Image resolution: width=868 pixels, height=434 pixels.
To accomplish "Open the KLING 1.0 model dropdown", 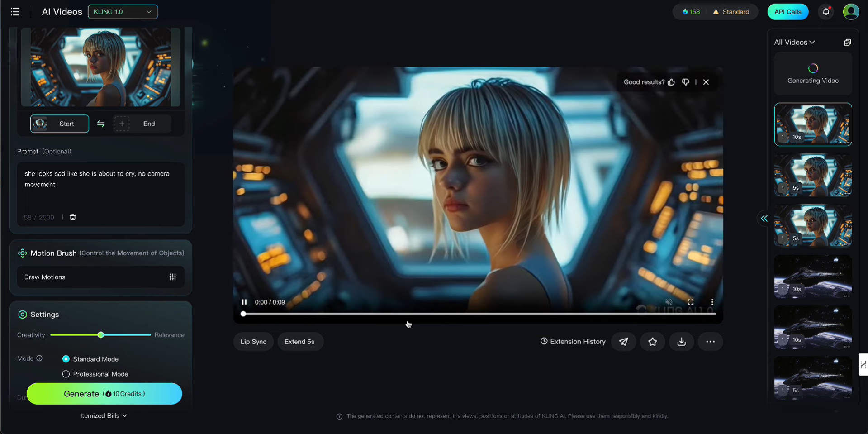I will 123,12.
